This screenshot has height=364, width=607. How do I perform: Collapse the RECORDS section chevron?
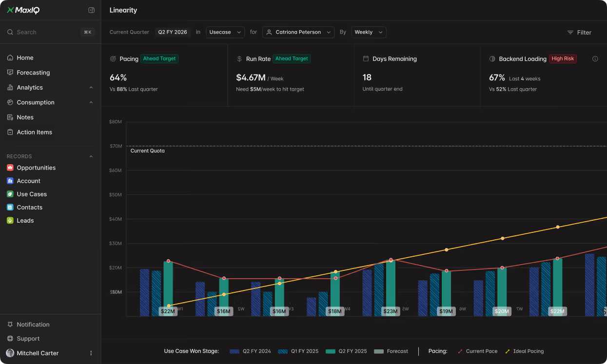91,156
